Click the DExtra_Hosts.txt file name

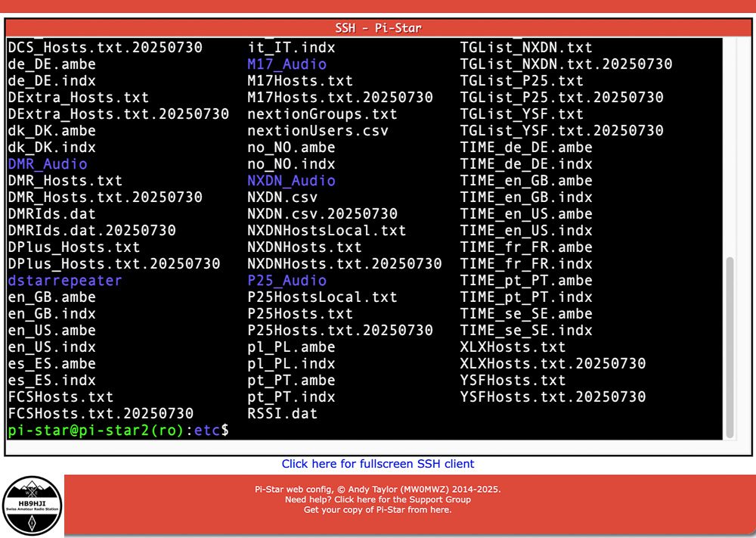78,98
